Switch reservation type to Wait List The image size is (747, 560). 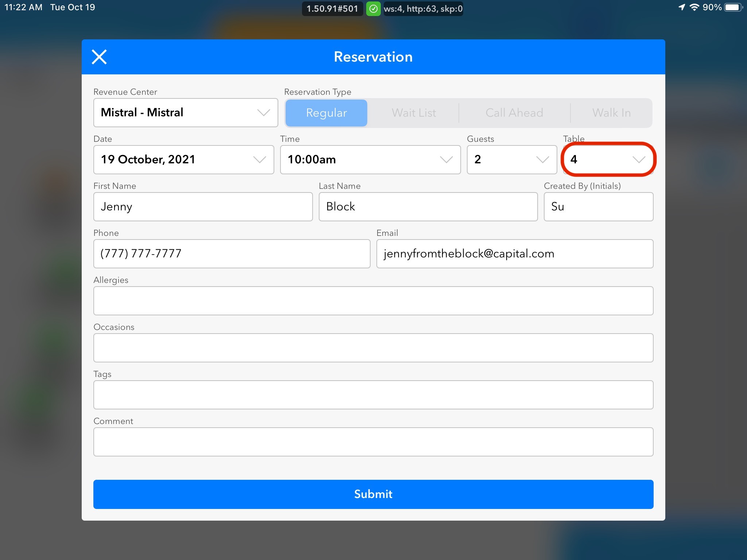click(414, 113)
